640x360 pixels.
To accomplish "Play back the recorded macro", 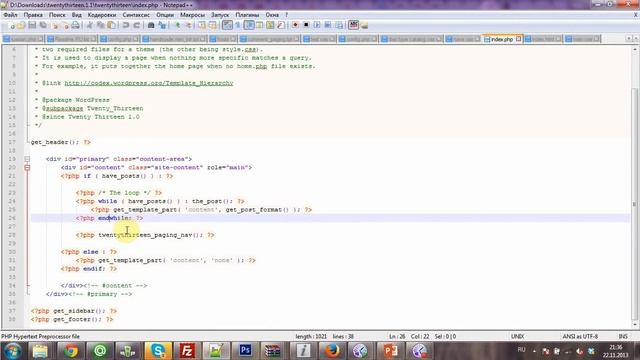I will 317,25.
